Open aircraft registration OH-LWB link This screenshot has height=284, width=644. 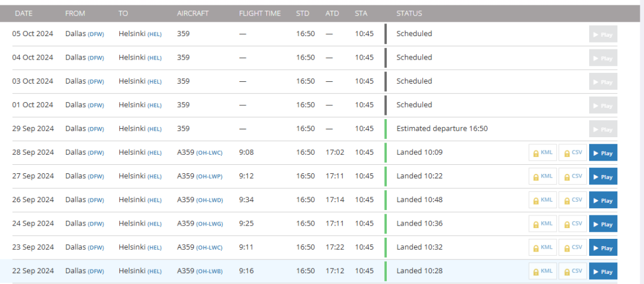[x=210, y=271]
